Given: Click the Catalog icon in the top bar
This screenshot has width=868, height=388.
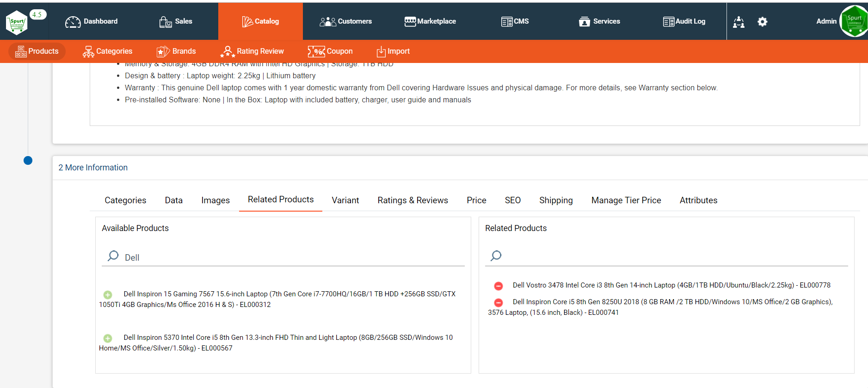Looking at the screenshot, I should point(247,22).
